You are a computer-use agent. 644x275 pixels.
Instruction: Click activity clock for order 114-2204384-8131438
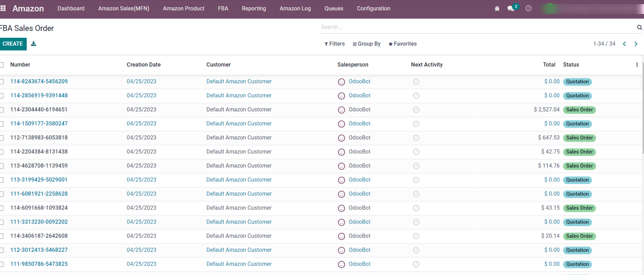pyautogui.click(x=416, y=152)
